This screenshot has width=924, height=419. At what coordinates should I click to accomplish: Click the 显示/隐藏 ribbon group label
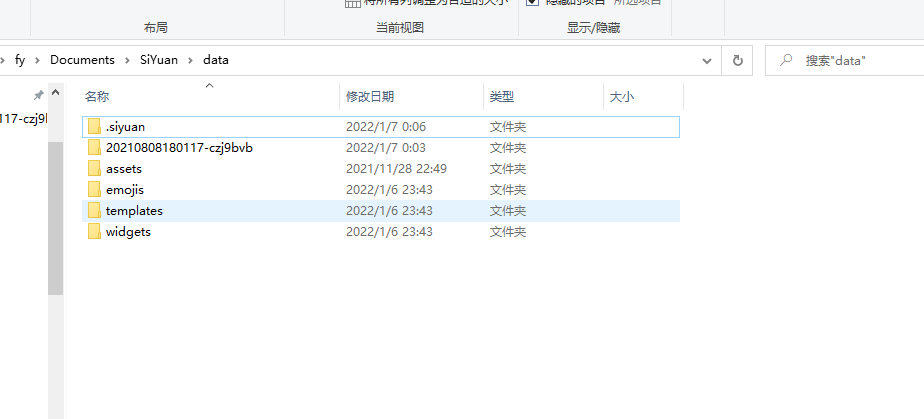(x=593, y=27)
